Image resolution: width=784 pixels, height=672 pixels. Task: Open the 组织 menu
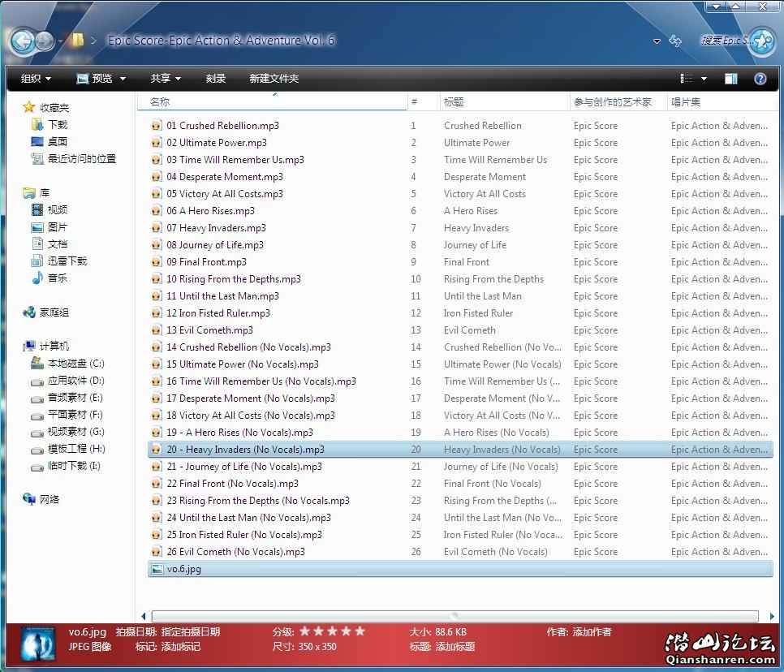click(36, 79)
